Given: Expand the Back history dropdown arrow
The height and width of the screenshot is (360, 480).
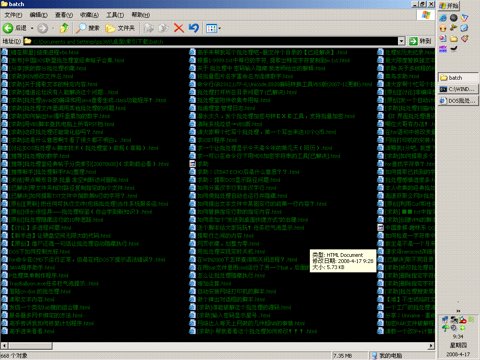Looking at the screenshot, I should click(x=32, y=28).
